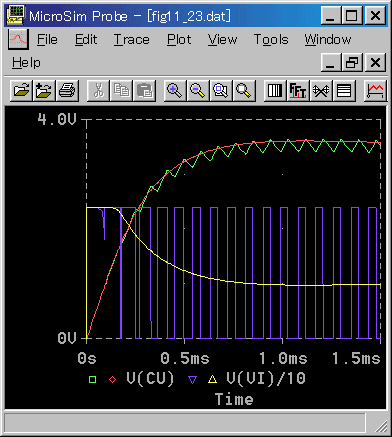Click the Copy toolbar icon

click(x=121, y=90)
